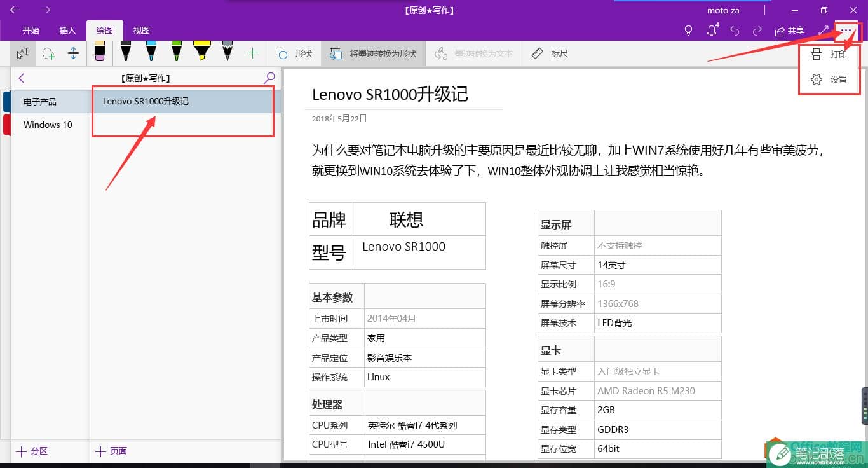This screenshot has height=468, width=868.
Task: Choose the Insert Space tool
Action: [73, 53]
